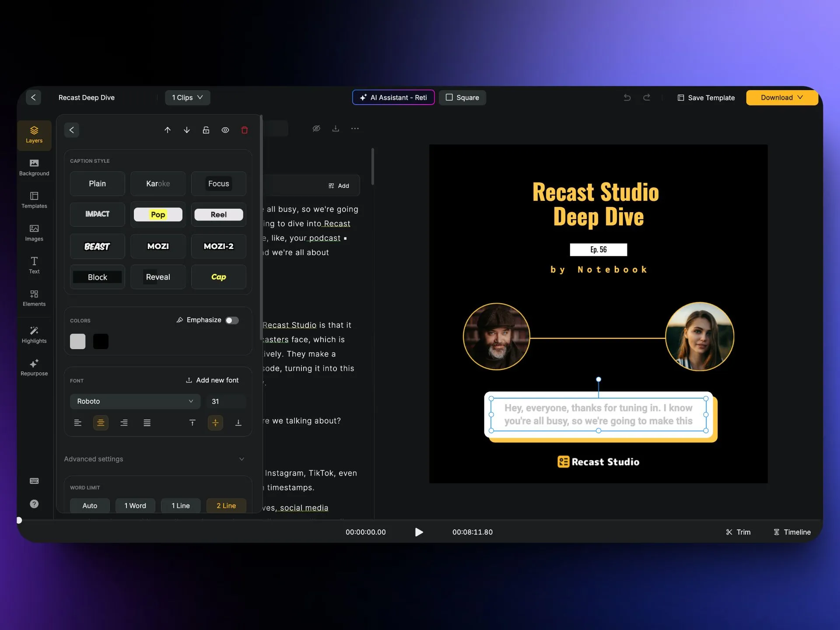The width and height of the screenshot is (840, 630).
Task: Open the keyboard shortcuts icon
Action: click(34, 481)
